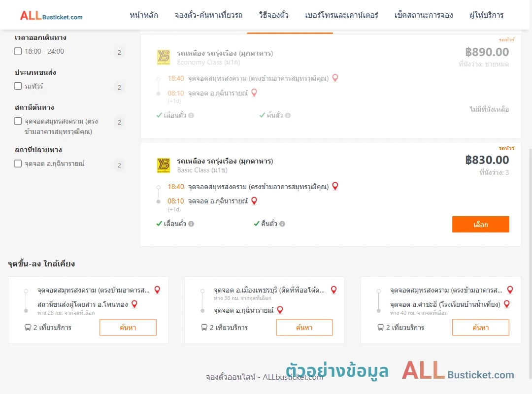The height and width of the screenshot is (394, 532).
Task: Click สถานีปลายทาง filter heading
Action: tap(38, 150)
